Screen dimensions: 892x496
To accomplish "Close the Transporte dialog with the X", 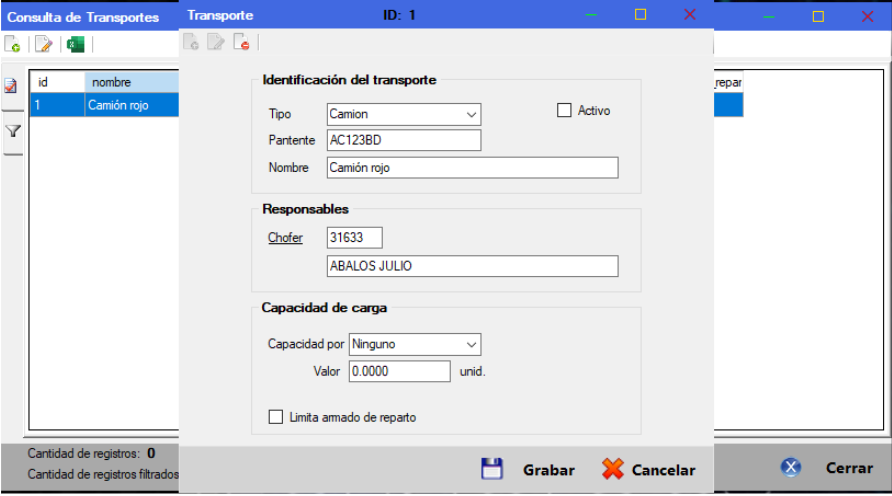I will 689,14.
